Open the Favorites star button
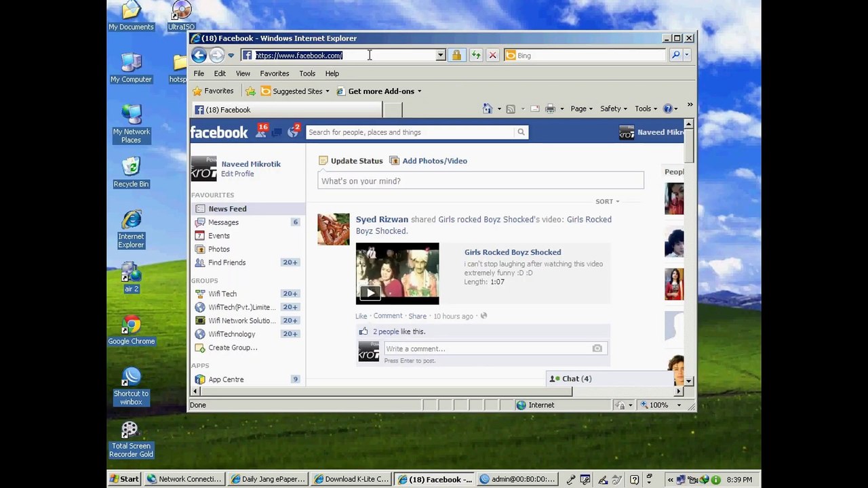The width and height of the screenshot is (868, 488). 213,91
